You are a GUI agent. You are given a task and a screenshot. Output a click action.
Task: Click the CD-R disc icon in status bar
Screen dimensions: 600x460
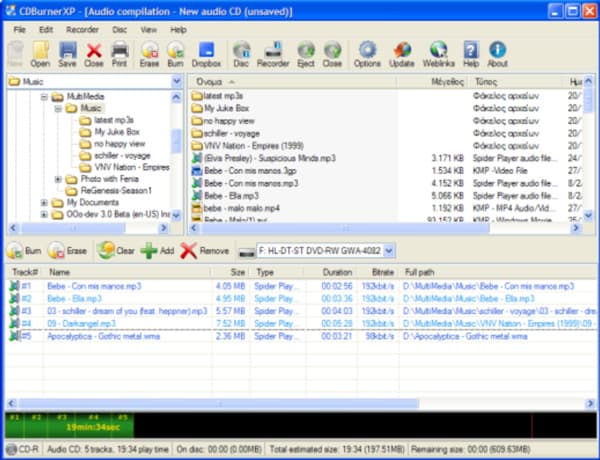12,449
